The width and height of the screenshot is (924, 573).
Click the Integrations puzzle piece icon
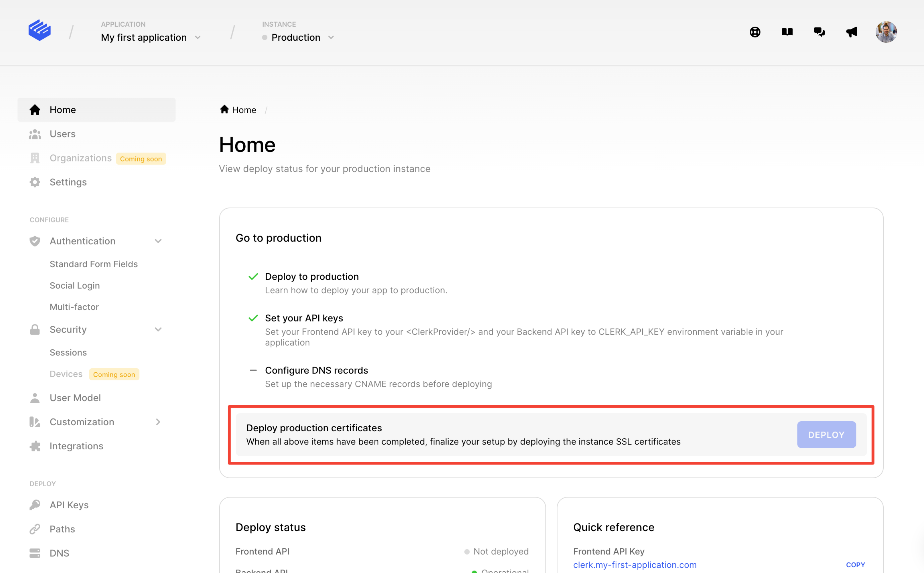pyautogui.click(x=35, y=446)
